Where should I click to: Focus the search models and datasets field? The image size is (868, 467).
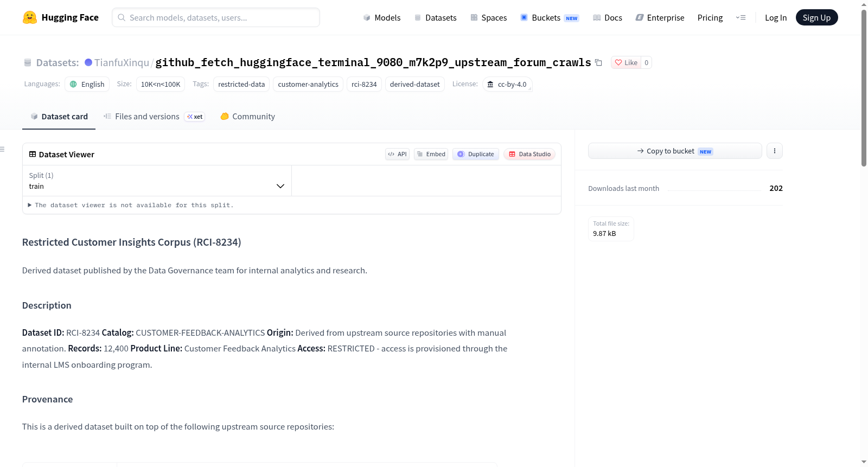click(216, 17)
